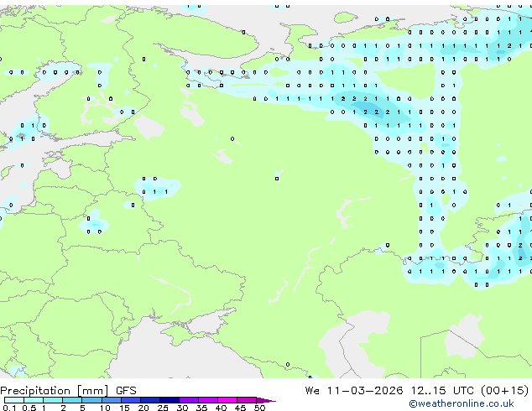Click the '50' scale label

coord(259,408)
